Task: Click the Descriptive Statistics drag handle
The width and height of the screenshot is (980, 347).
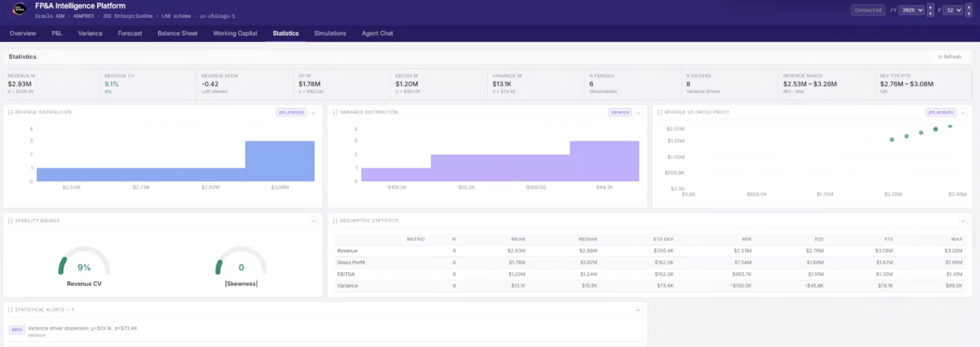Action: click(x=335, y=221)
